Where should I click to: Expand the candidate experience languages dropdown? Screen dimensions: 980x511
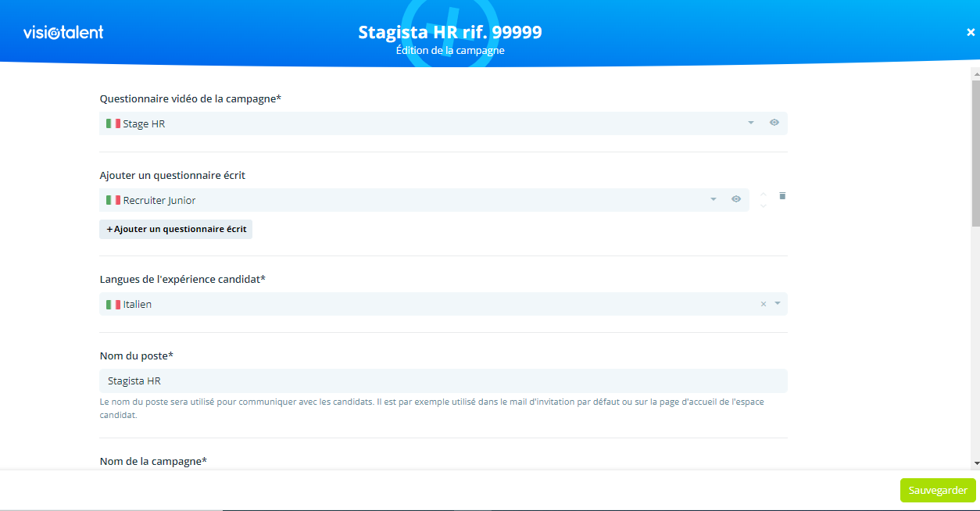[778, 303]
